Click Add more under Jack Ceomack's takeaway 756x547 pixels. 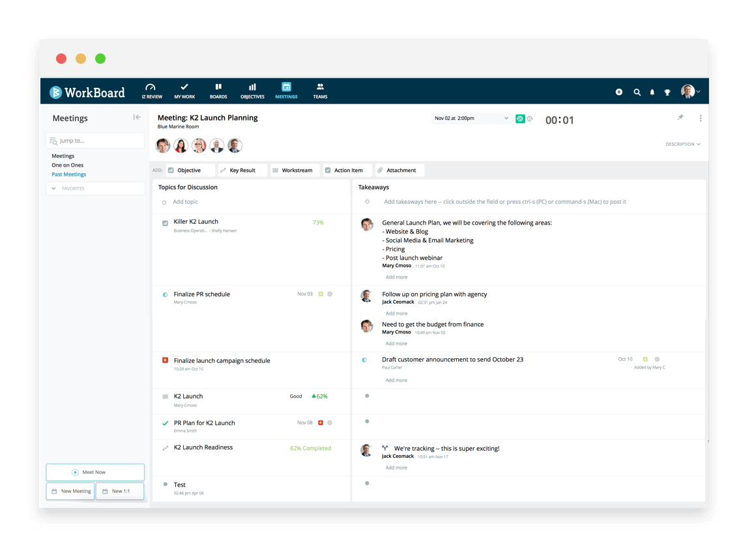(x=396, y=313)
